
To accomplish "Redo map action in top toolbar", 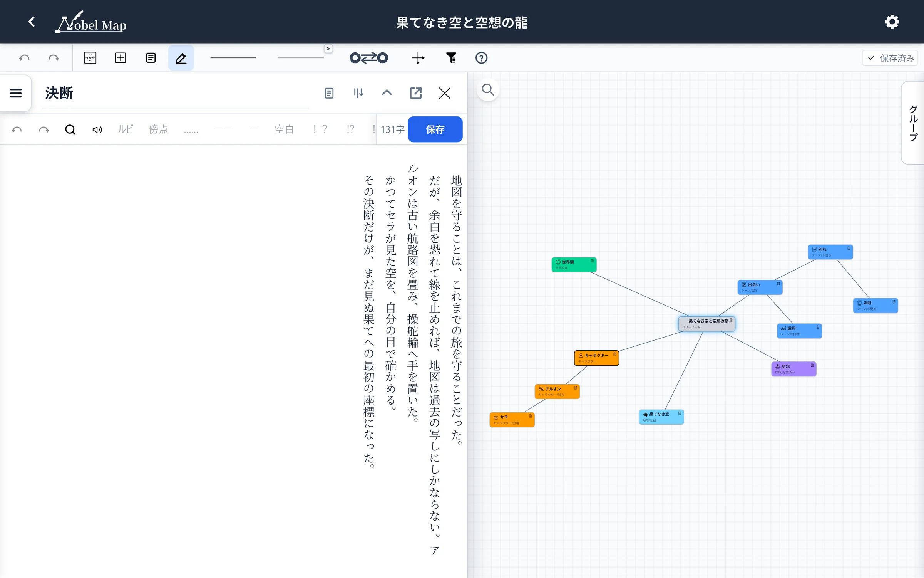I will tap(54, 58).
